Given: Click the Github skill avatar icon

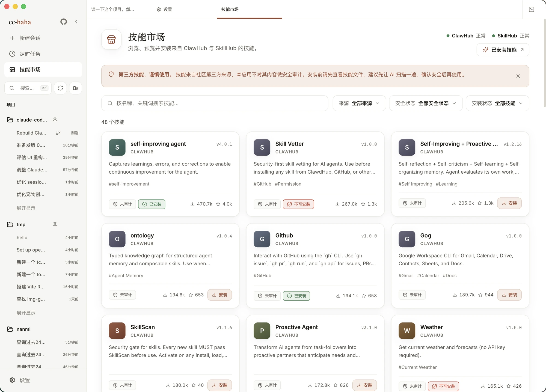Looking at the screenshot, I should click(x=262, y=239).
